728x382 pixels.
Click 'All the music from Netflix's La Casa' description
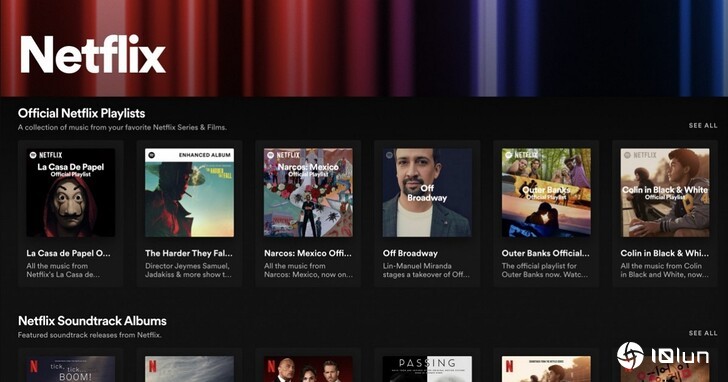[x=63, y=270]
